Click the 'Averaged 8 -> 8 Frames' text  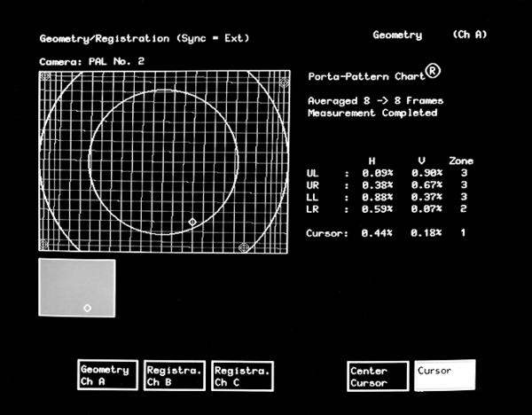pos(376,101)
